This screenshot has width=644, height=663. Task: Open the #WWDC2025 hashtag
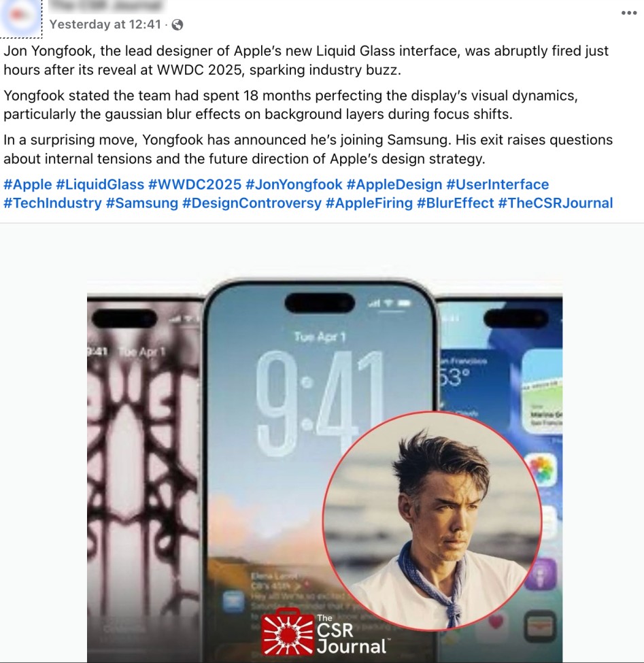click(x=195, y=184)
